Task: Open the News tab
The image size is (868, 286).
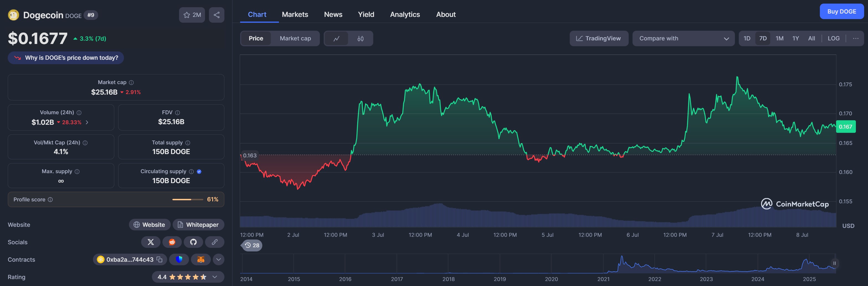Action: pos(333,14)
